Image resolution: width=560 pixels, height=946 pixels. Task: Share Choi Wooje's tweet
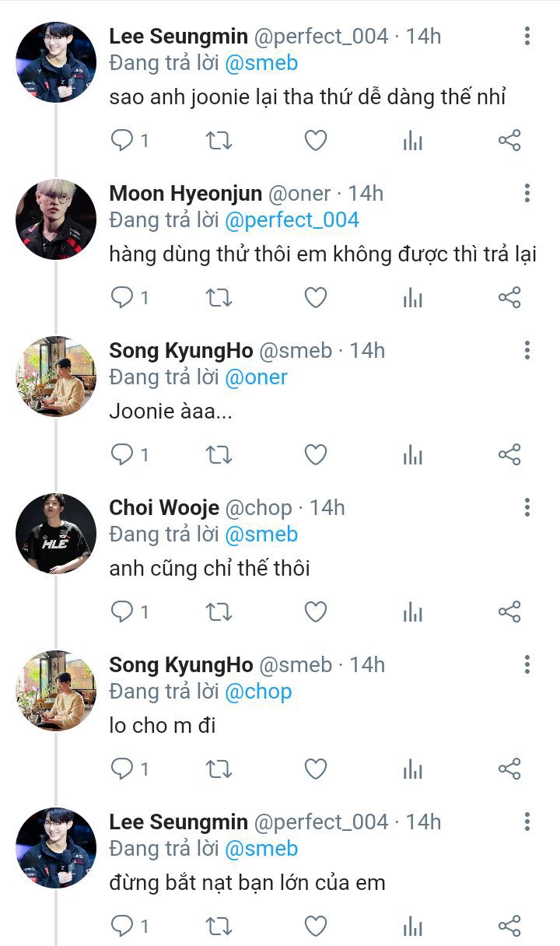(x=509, y=612)
